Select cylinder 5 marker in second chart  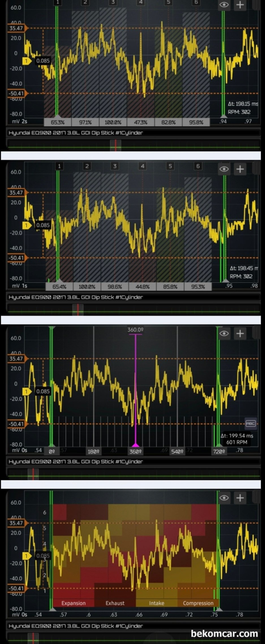pos(170,166)
